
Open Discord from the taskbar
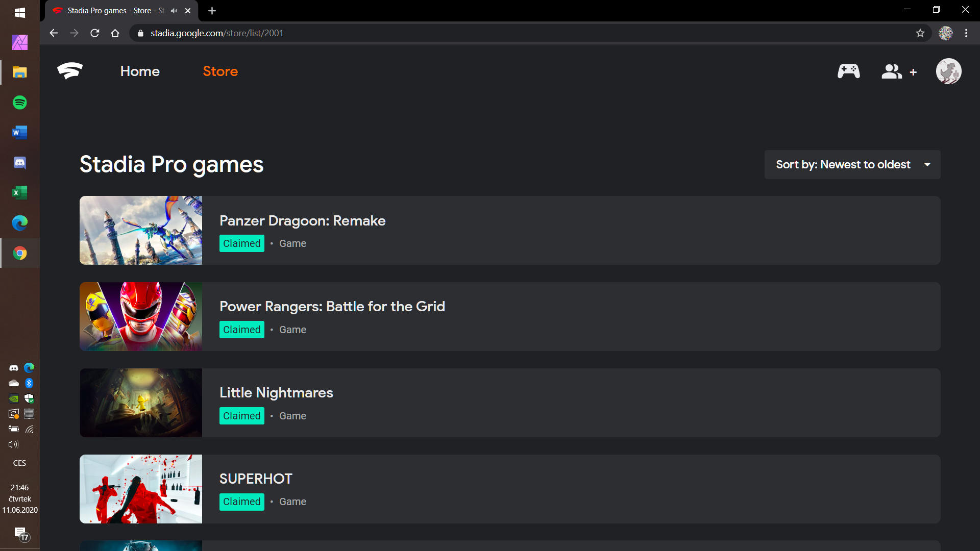pos(20,163)
